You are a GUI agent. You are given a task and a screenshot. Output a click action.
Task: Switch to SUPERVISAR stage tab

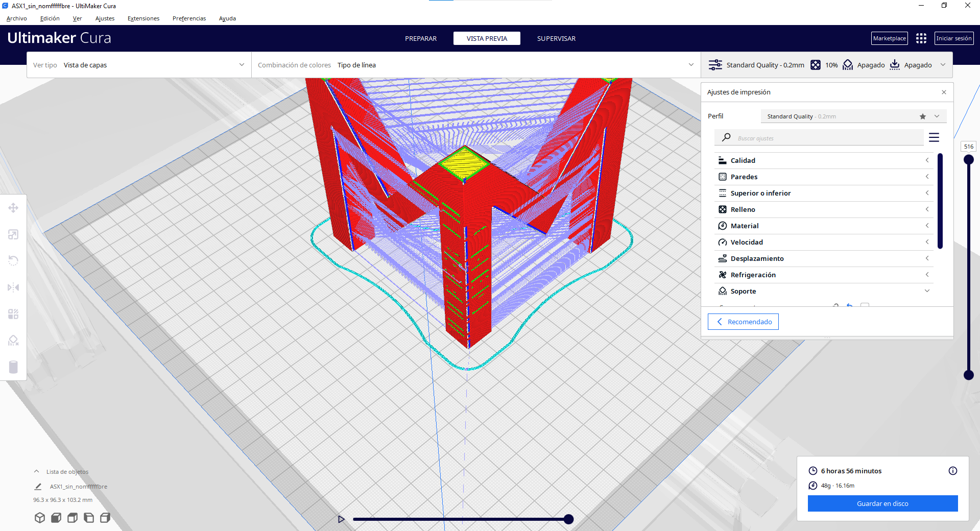pos(556,38)
